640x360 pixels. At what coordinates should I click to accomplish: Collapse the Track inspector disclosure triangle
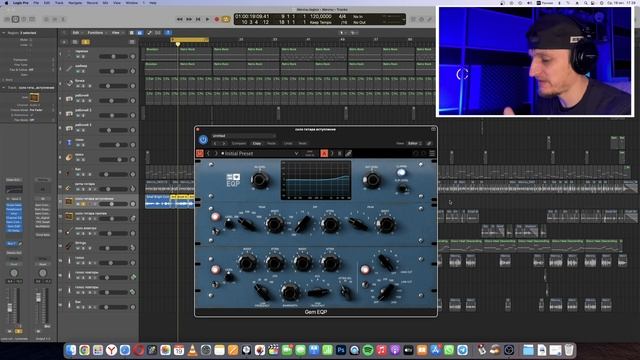(4, 88)
